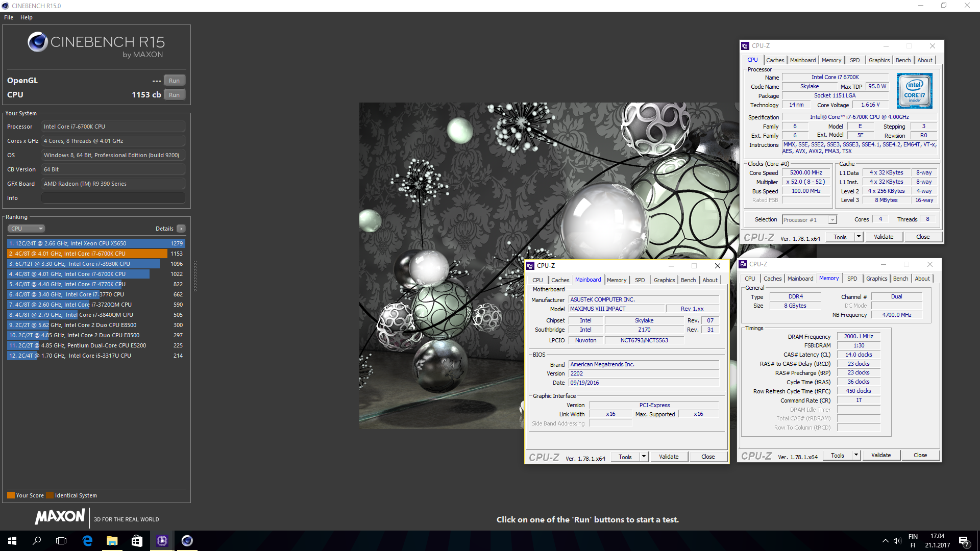Open Task View on taskbar
Screen dimensions: 980x551
pos(61,541)
